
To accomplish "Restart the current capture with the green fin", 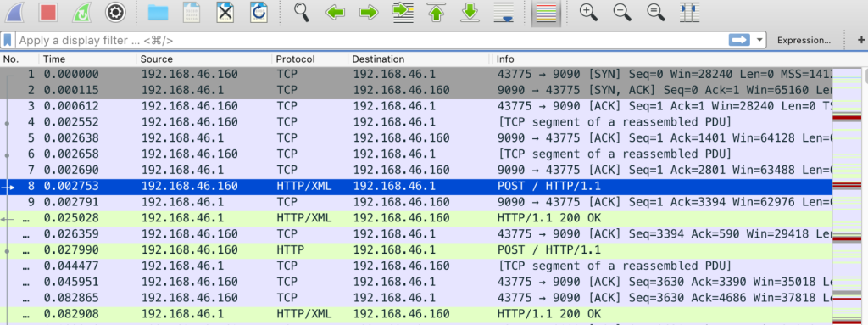I will 81,12.
